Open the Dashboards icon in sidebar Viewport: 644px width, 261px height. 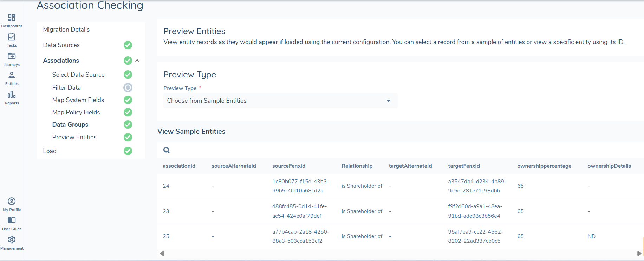coord(12,18)
